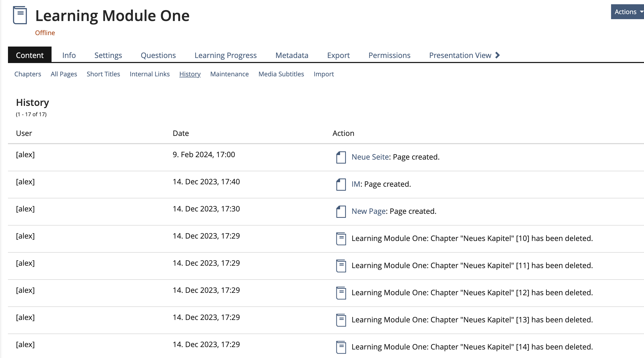644x358 pixels.
Task: Open the Learning Progress tab
Action: [x=226, y=55]
